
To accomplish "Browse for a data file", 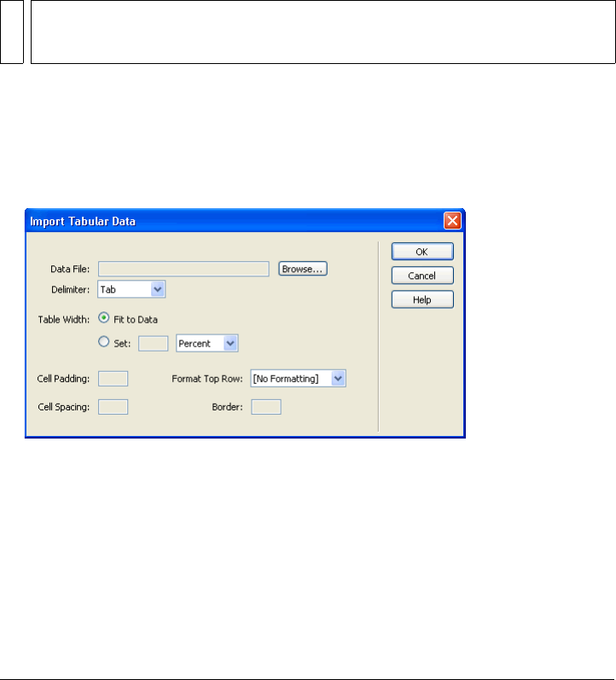I will coord(302,269).
